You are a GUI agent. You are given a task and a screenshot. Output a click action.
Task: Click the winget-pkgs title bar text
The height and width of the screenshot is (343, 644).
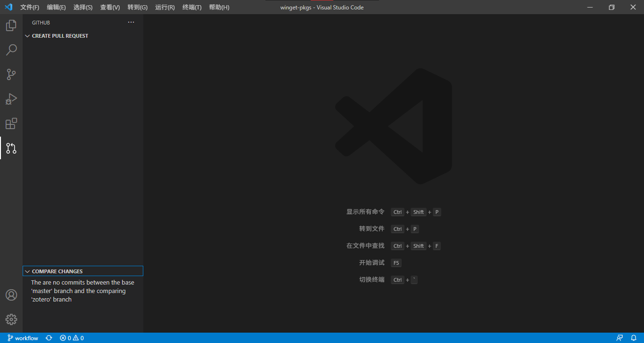click(322, 7)
